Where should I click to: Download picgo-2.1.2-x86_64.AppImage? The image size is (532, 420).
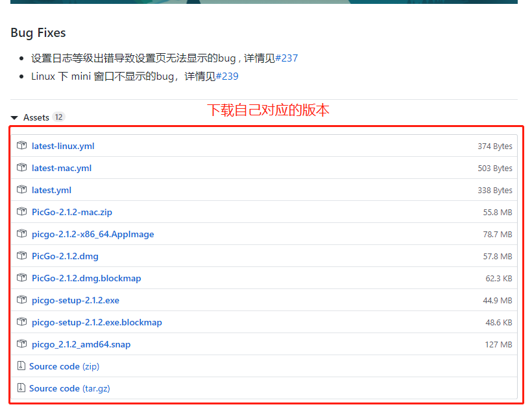tap(93, 234)
